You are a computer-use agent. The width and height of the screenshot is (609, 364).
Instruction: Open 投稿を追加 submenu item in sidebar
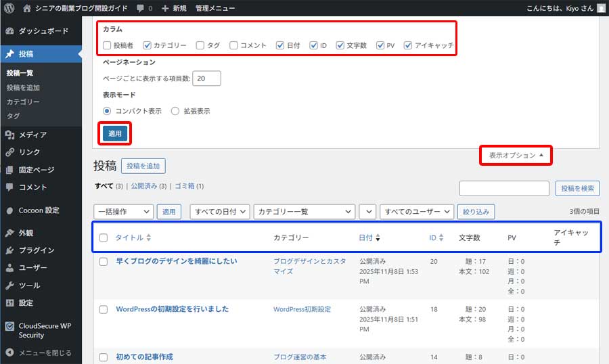pos(23,88)
